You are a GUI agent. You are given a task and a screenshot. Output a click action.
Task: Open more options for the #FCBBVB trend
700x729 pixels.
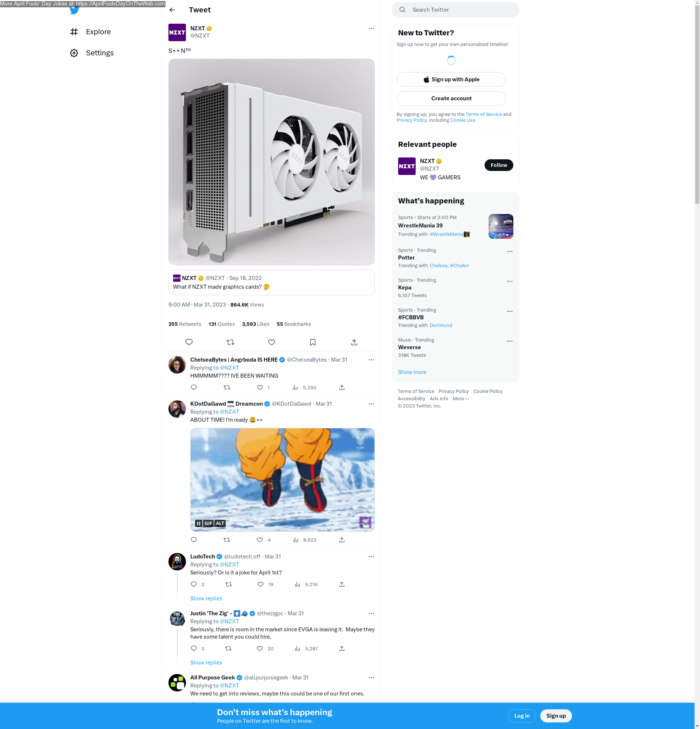coord(510,311)
